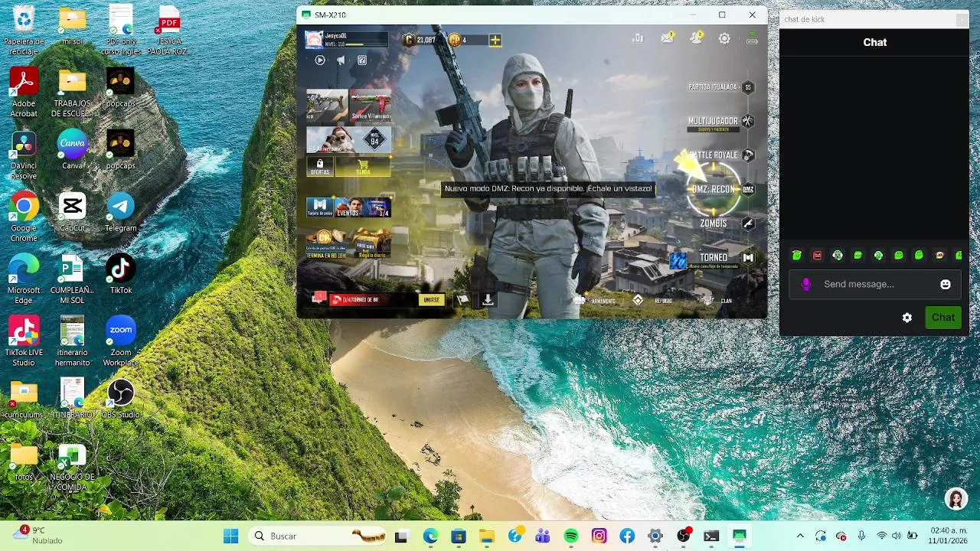This screenshot has width=980, height=551.
Task: Open OFERTAS locked offers button
Action: pos(320,166)
